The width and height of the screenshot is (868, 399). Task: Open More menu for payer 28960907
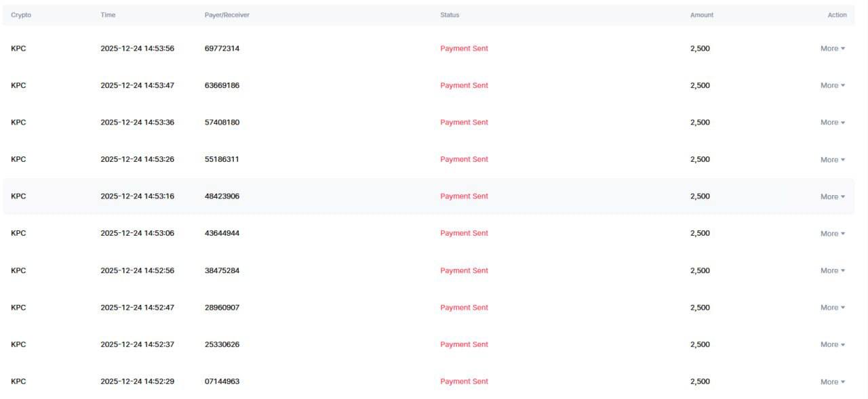832,308
